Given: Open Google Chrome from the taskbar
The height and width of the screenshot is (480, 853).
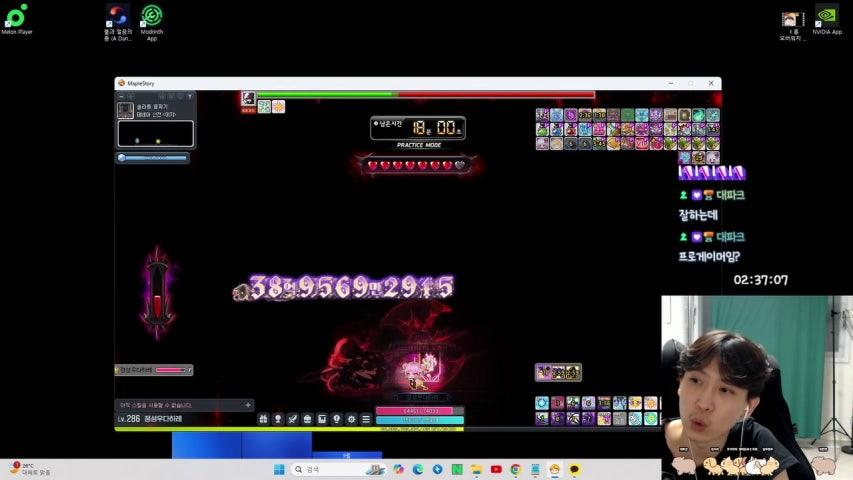Looking at the screenshot, I should tap(516, 469).
